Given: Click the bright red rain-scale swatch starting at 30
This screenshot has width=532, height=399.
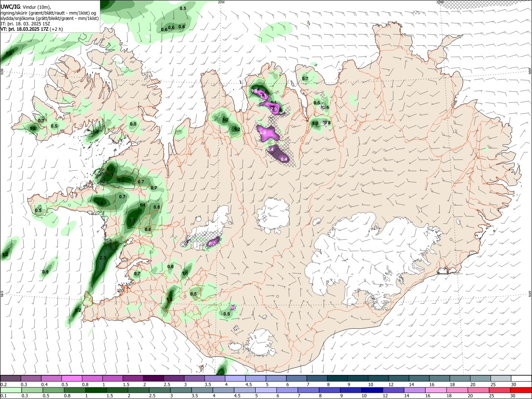Looking at the screenshot, I should pos(521,390).
